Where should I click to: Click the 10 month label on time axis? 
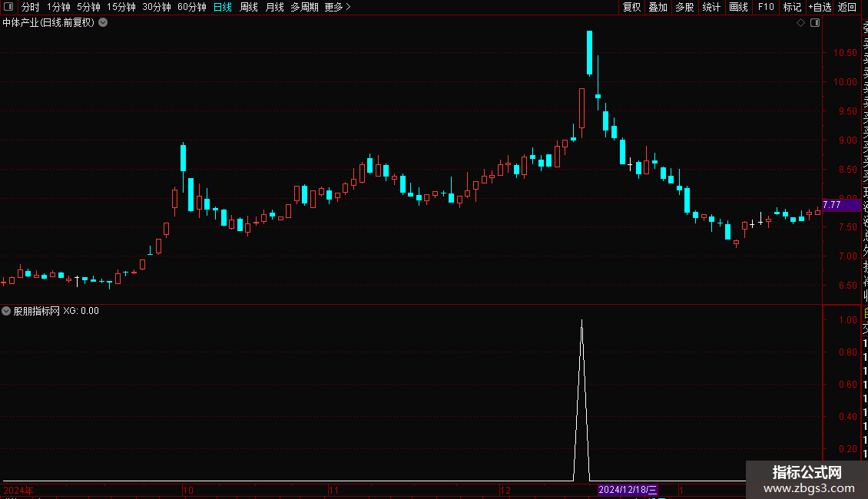point(188,490)
